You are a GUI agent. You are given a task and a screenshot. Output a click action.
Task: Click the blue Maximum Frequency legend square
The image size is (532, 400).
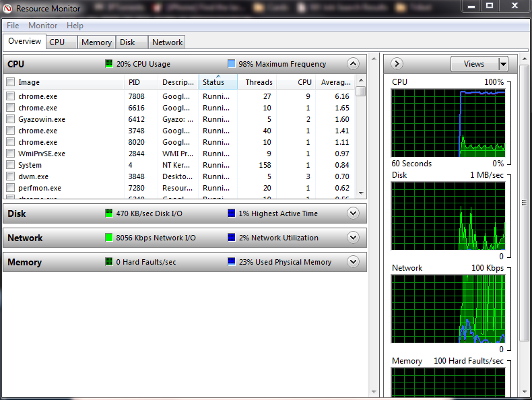coord(232,63)
